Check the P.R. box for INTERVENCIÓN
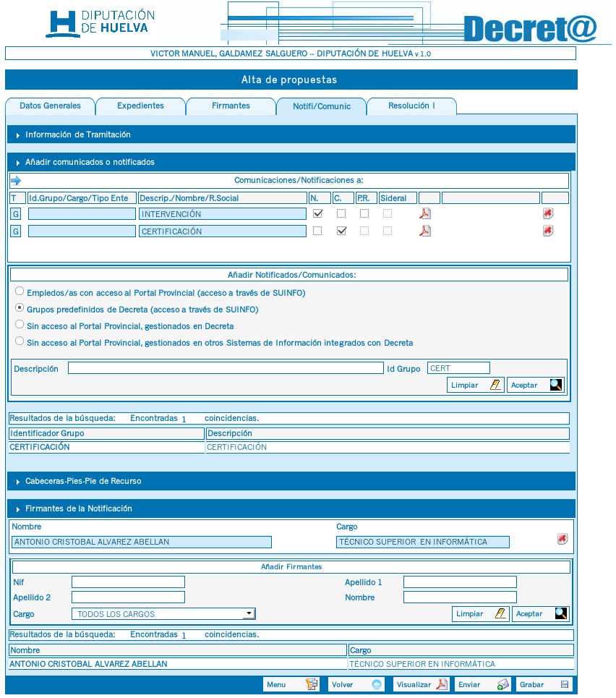The height and width of the screenshot is (698, 616). tap(364, 213)
